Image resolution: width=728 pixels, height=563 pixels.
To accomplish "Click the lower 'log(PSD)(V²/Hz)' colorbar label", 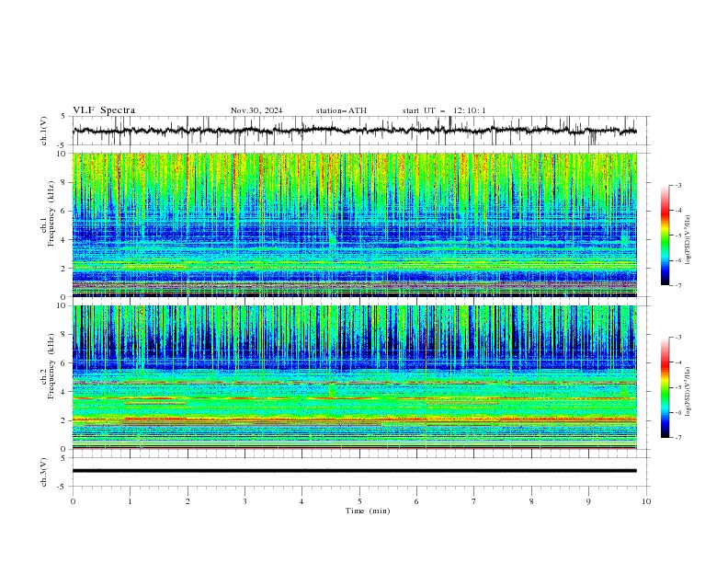I will (x=688, y=392).
